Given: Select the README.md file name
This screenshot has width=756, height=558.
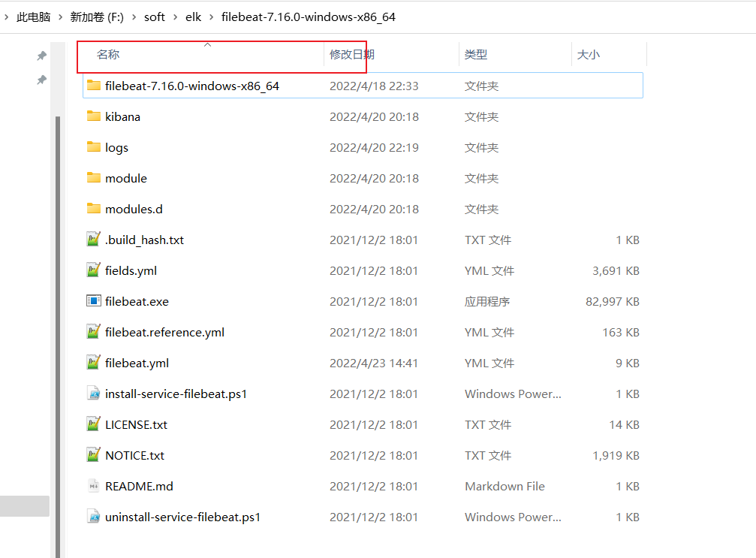Looking at the screenshot, I should click(140, 487).
